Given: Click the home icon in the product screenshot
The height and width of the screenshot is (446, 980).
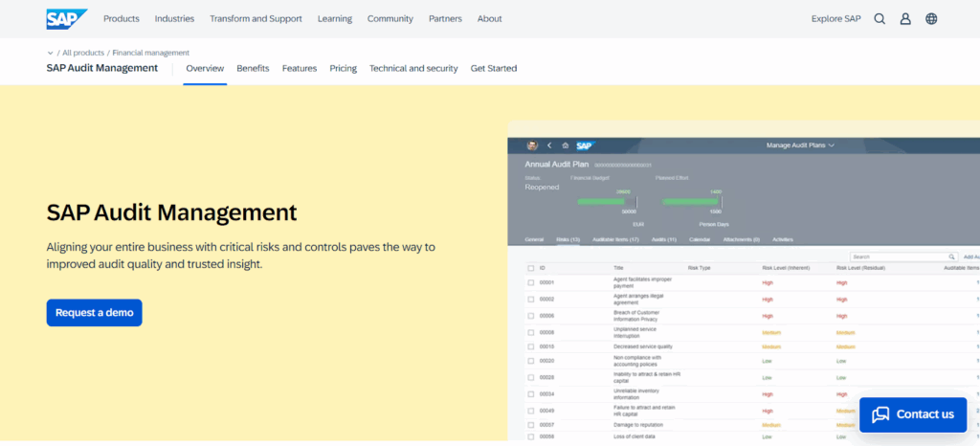Looking at the screenshot, I should point(565,145).
